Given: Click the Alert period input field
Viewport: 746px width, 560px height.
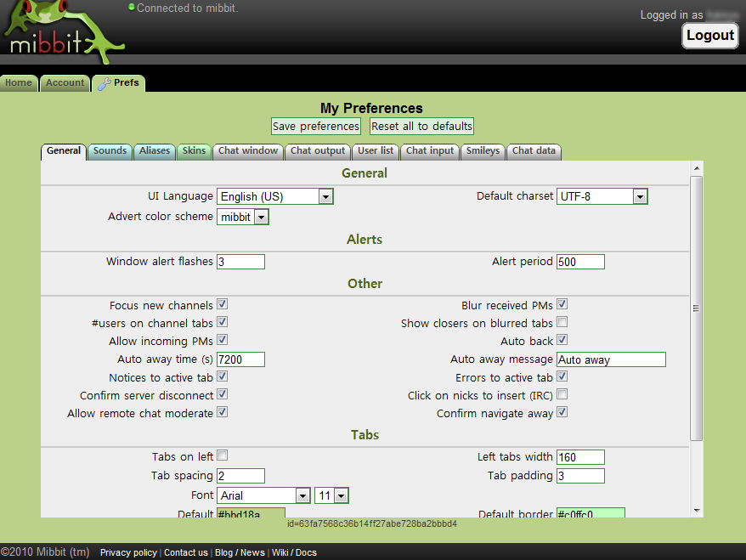Looking at the screenshot, I should point(580,262).
